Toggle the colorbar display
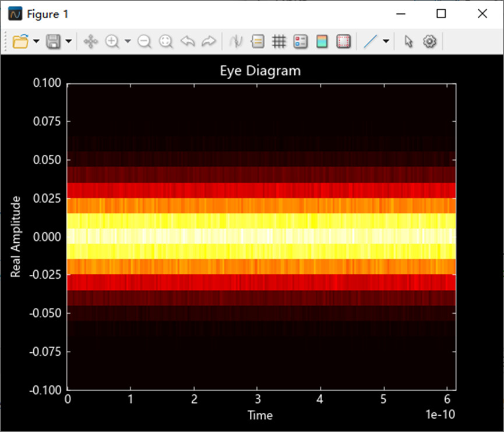The width and height of the screenshot is (504, 432). point(322,41)
